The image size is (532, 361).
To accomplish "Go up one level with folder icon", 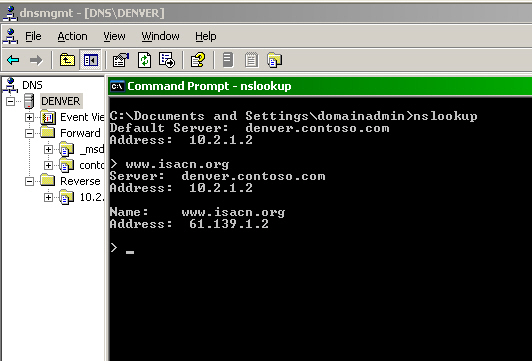I will 67,60.
